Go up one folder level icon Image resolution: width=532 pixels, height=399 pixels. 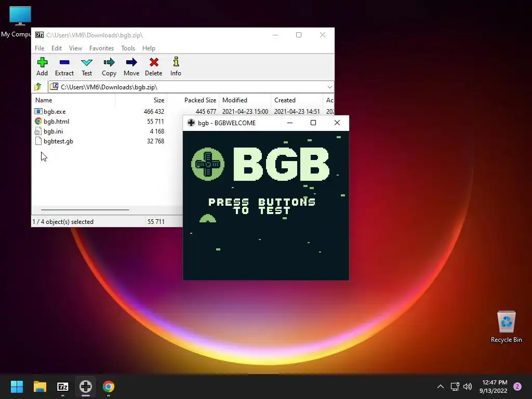pyautogui.click(x=38, y=87)
